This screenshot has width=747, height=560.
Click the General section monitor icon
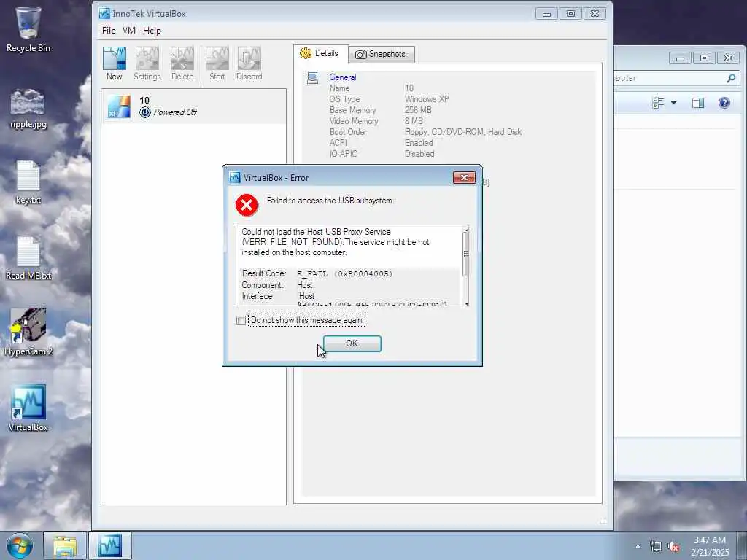pos(312,77)
